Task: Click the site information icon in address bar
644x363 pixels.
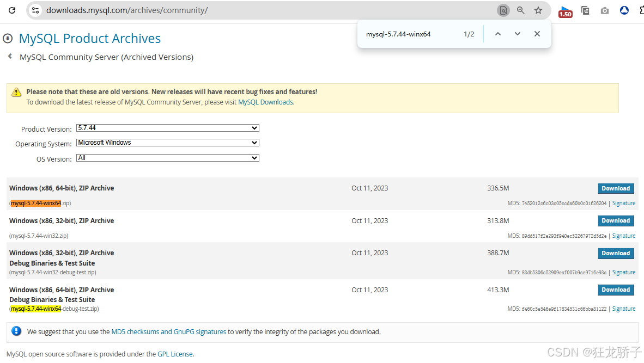Action: pyautogui.click(x=35, y=10)
